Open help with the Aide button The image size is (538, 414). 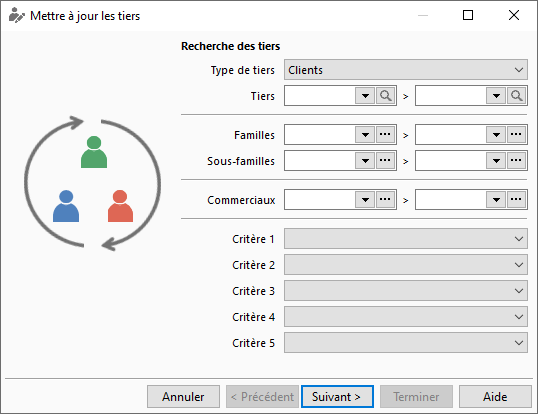[495, 397]
